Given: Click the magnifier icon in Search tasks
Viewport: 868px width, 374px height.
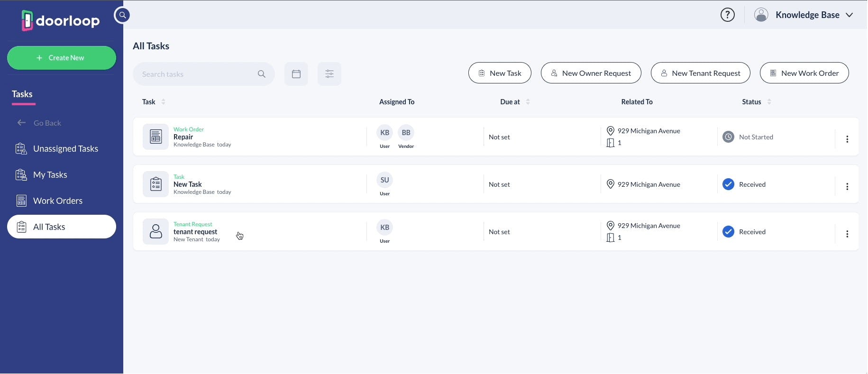Looking at the screenshot, I should (262, 74).
